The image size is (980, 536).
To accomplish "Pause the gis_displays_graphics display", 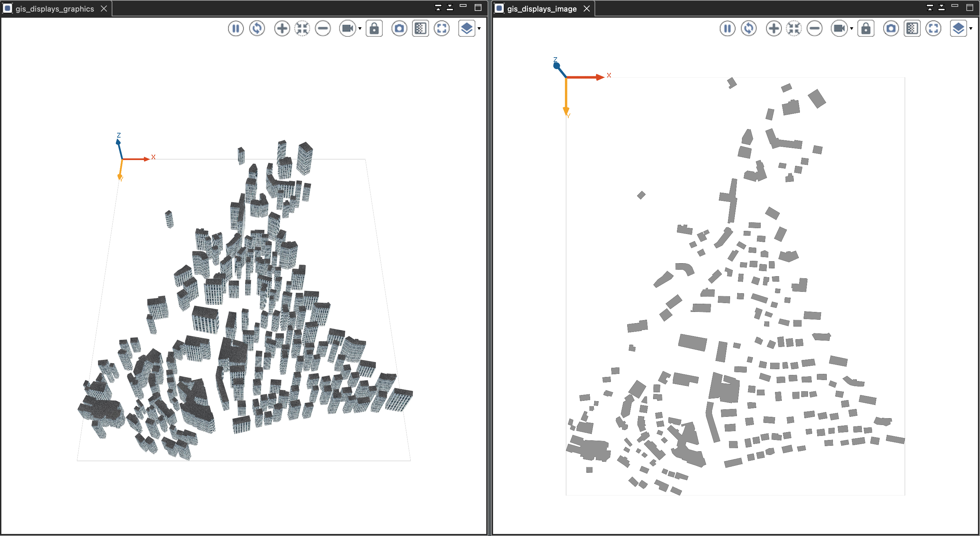I will (236, 29).
